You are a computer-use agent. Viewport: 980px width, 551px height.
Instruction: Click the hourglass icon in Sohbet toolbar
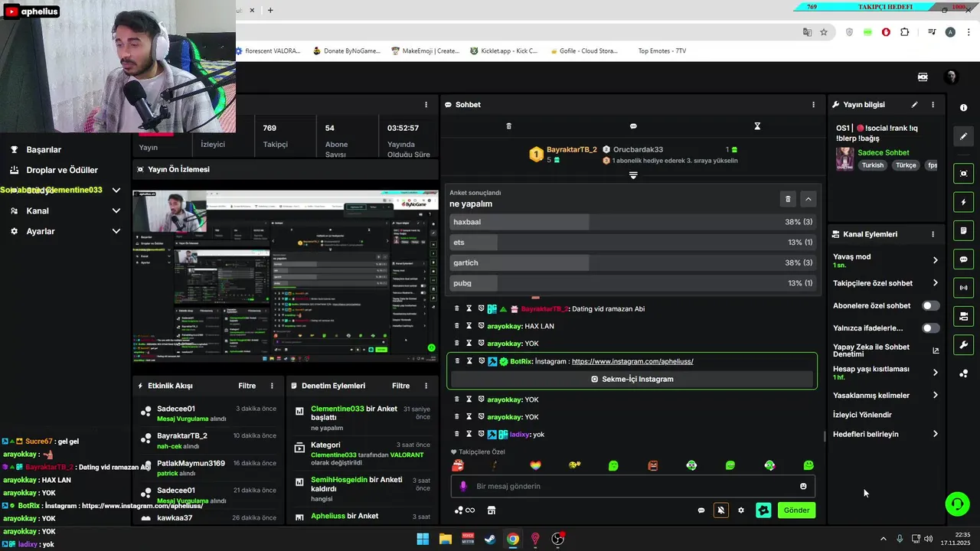click(757, 126)
